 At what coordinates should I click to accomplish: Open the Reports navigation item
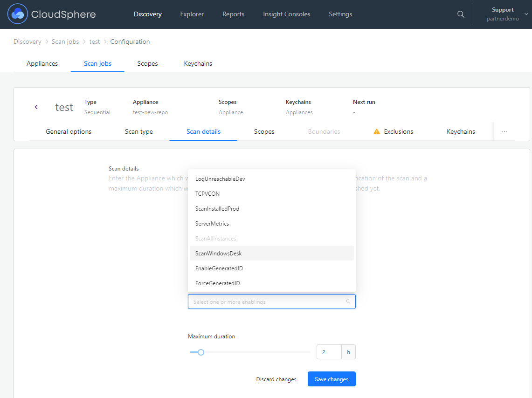[x=234, y=14]
